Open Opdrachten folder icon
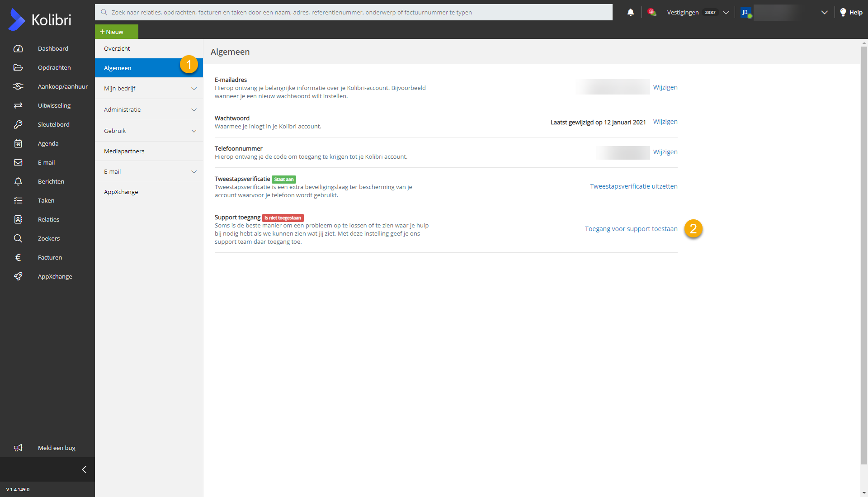868x497 pixels. coord(18,67)
